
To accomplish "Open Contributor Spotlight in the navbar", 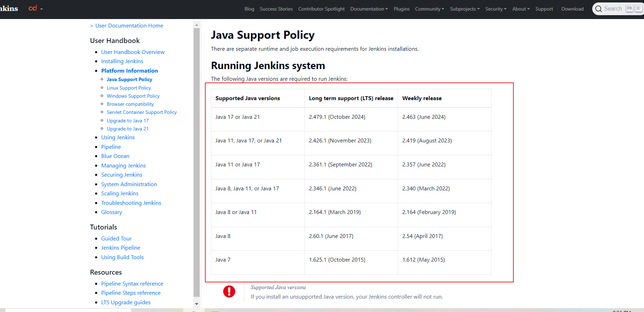I will (x=321, y=9).
